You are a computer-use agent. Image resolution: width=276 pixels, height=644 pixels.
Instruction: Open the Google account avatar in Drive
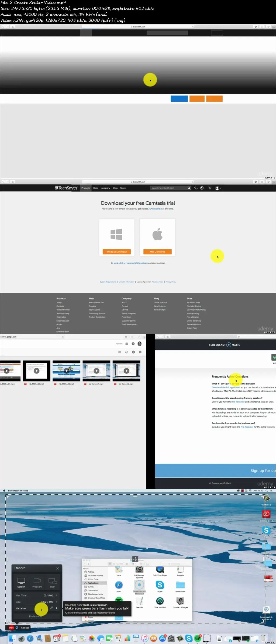(140, 344)
